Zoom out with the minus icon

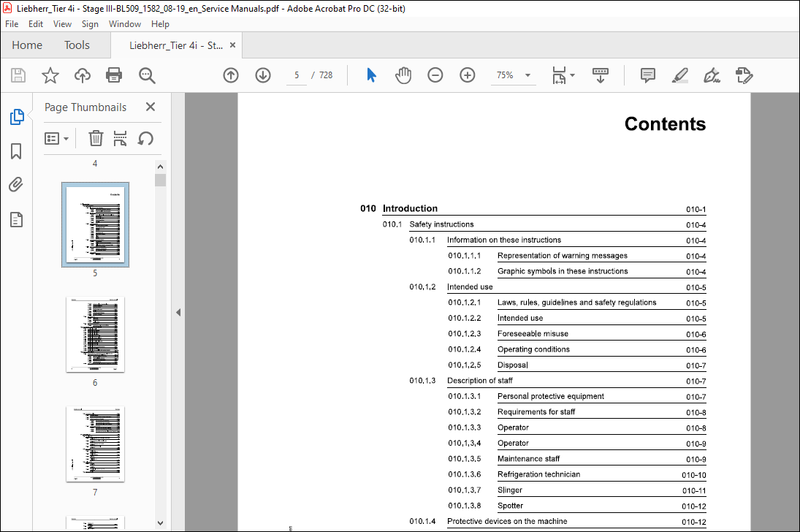[435, 75]
